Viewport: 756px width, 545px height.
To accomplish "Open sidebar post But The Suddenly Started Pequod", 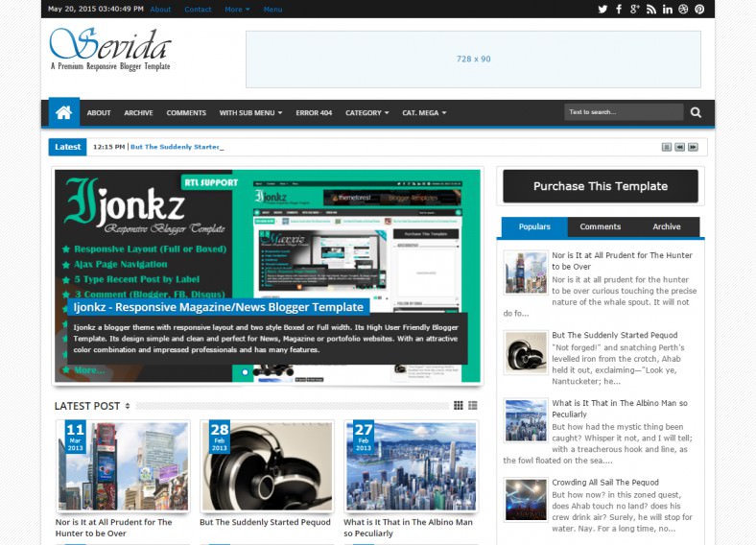I will tap(615, 335).
